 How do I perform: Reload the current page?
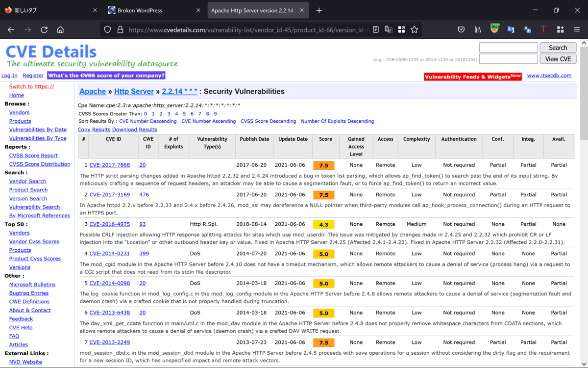[44, 29]
